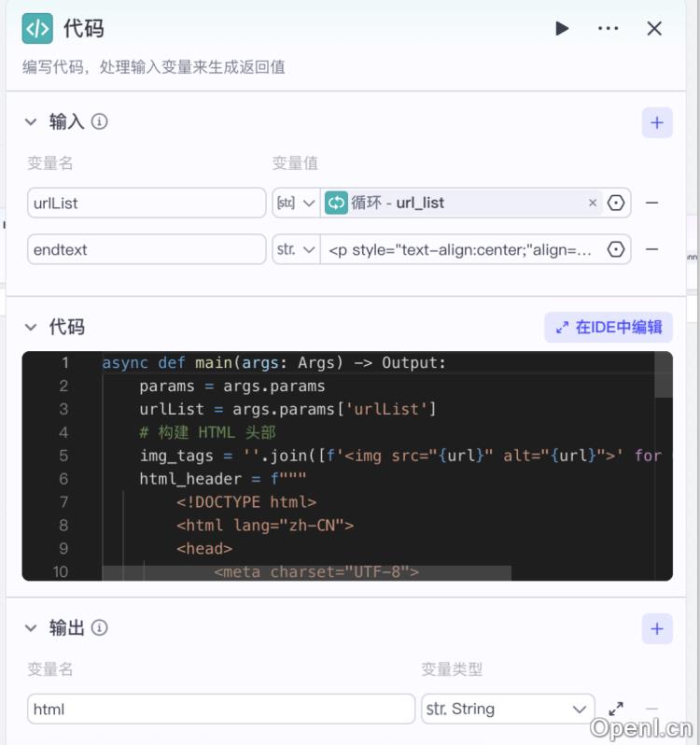
Task: Click the 代码 panel title
Action: (84, 29)
